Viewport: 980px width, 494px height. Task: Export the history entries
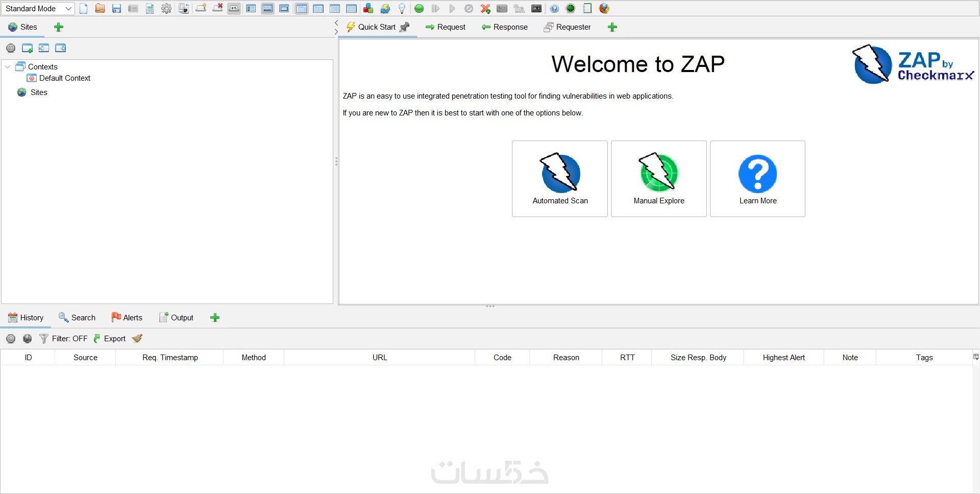coord(110,339)
